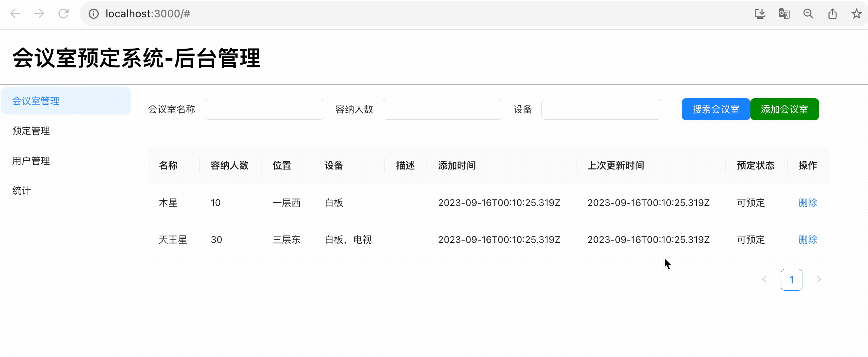Image resolution: width=868 pixels, height=357 pixels.
Task: Click the install app icon in address bar
Action: tap(760, 14)
